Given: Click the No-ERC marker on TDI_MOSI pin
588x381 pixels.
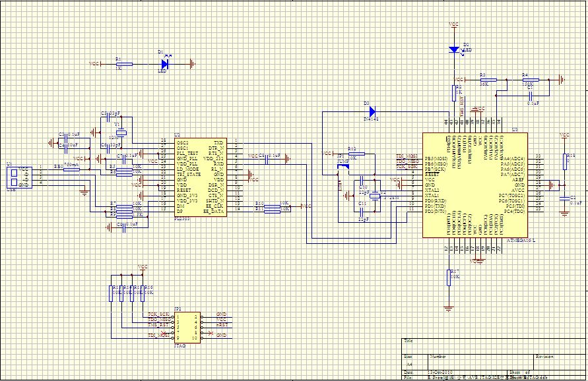Looking at the screenshot, I should tap(164, 334).
